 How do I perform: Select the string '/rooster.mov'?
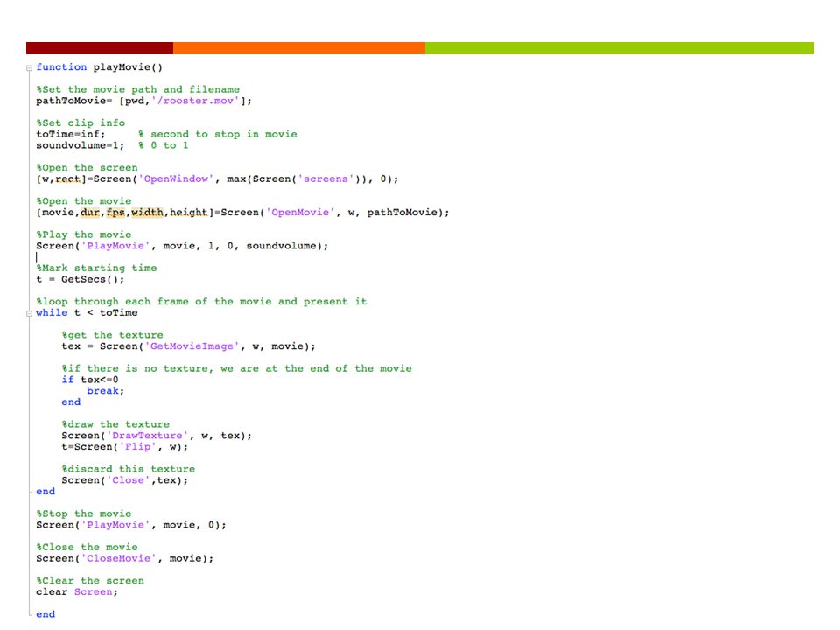[195, 101]
